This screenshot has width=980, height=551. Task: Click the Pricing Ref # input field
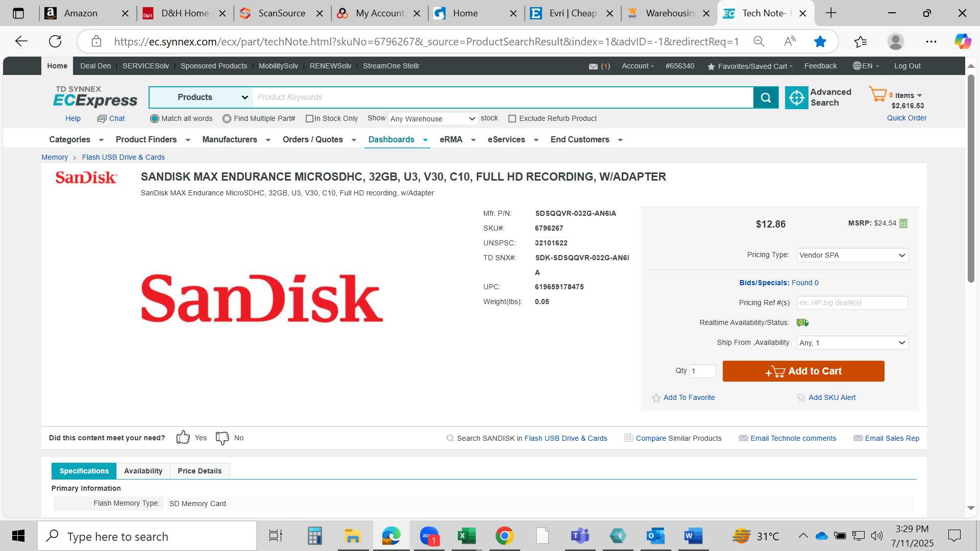pyautogui.click(x=852, y=303)
